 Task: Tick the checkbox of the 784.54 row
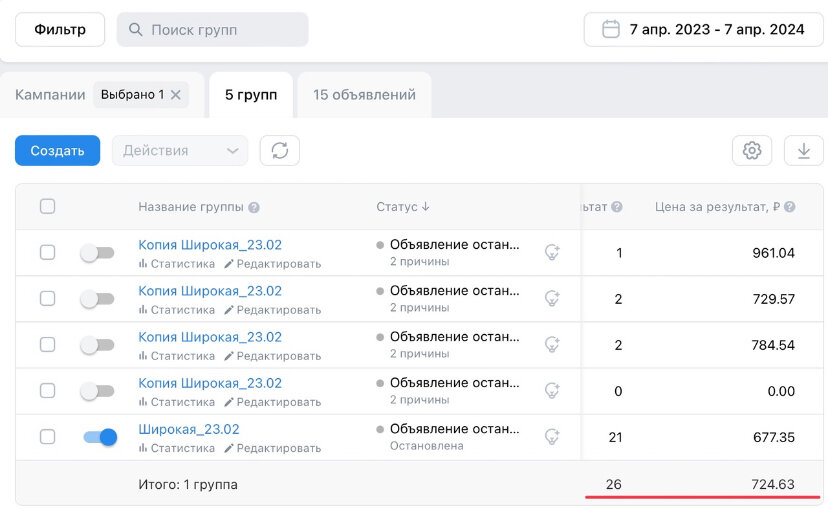click(48, 344)
